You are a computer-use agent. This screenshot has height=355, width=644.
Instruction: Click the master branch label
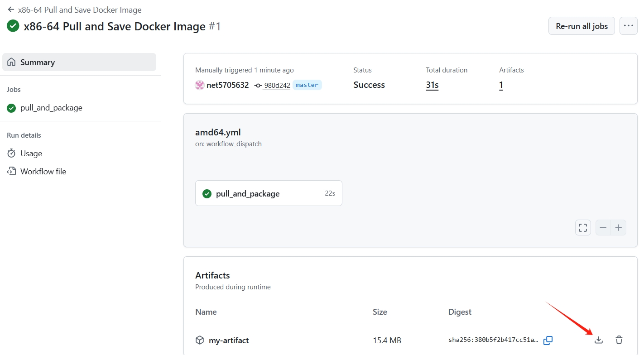pos(307,85)
